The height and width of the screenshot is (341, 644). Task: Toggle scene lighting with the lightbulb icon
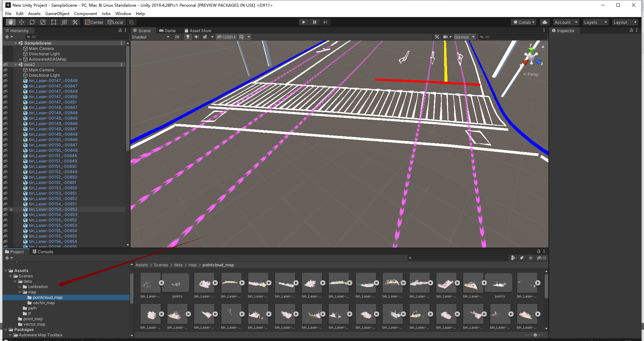click(187, 37)
